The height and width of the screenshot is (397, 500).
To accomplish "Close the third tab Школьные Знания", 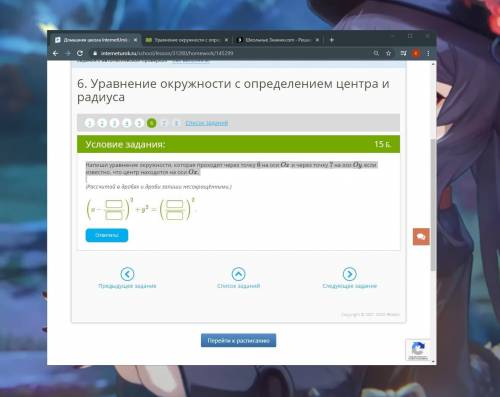I will pos(317,40).
